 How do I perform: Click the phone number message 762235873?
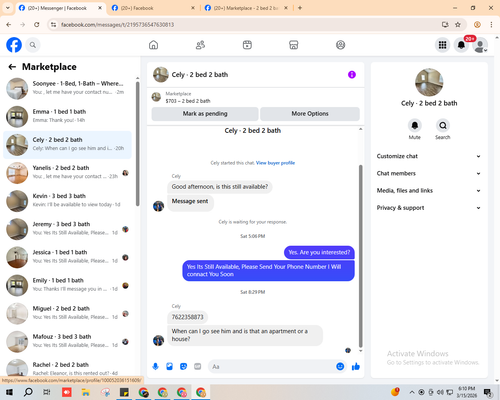[x=187, y=317]
